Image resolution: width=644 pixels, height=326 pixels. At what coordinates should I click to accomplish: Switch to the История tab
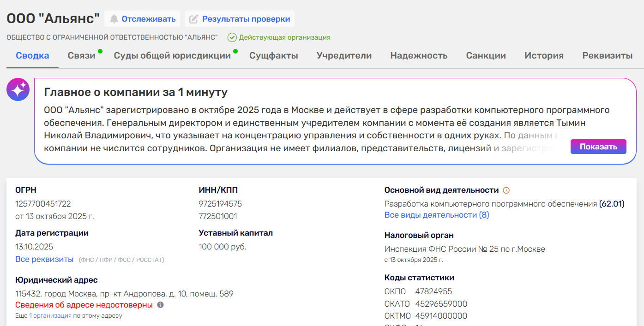click(x=544, y=56)
